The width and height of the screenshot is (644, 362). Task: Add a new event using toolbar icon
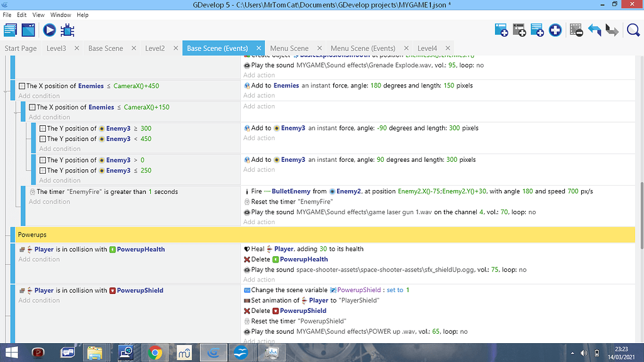(x=501, y=30)
